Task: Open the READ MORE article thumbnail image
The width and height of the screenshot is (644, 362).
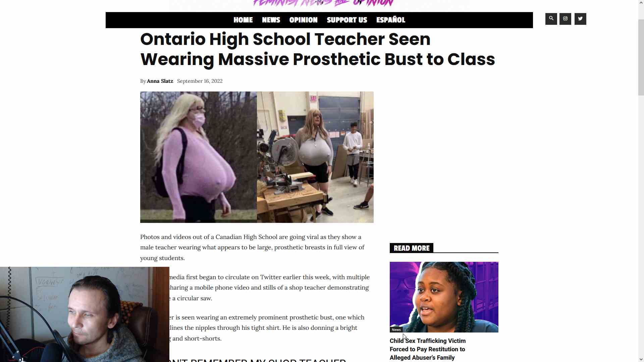Action: [444, 297]
